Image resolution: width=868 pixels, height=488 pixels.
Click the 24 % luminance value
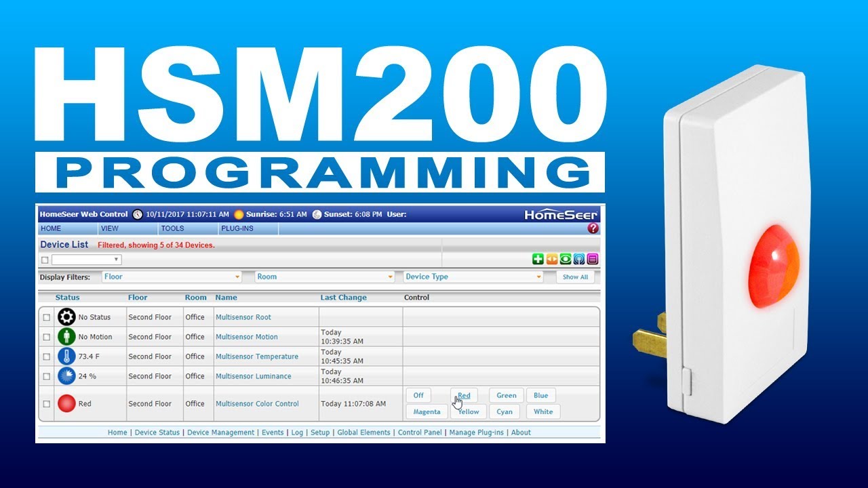pos(87,376)
